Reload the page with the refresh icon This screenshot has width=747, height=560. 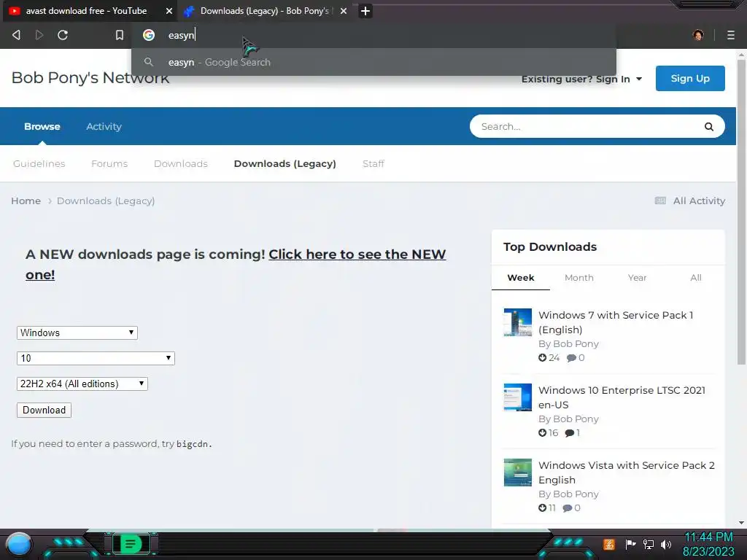pos(63,35)
